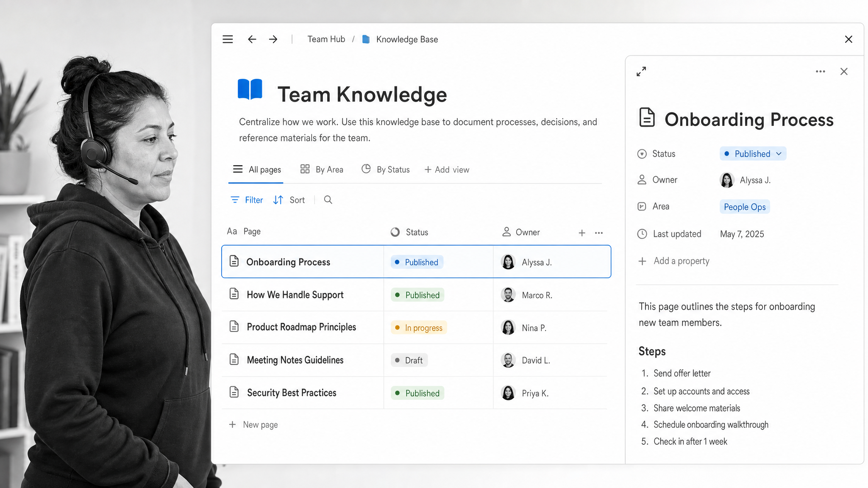The height and width of the screenshot is (488, 868).
Task: Switch to the By Status view tab
Action: [385, 169]
